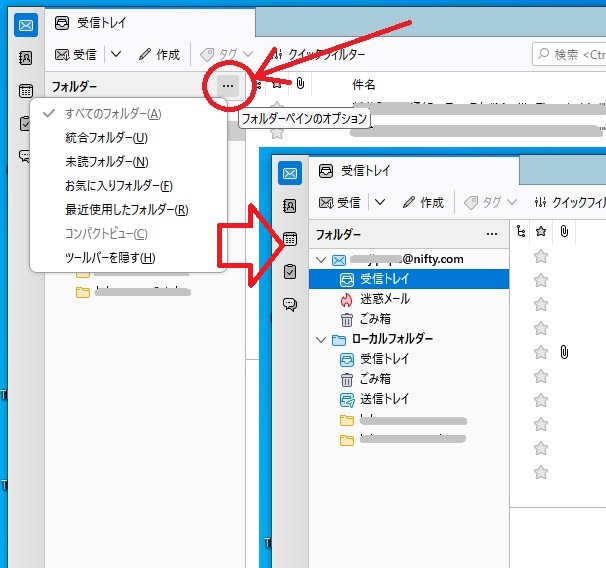This screenshot has height=568, width=606.
Task: Toggle star on the message with a paperclip
Action: (541, 352)
